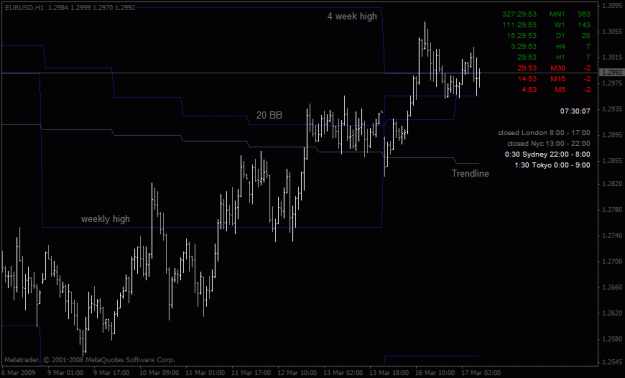Click the 383 value beside MN1

(584, 14)
